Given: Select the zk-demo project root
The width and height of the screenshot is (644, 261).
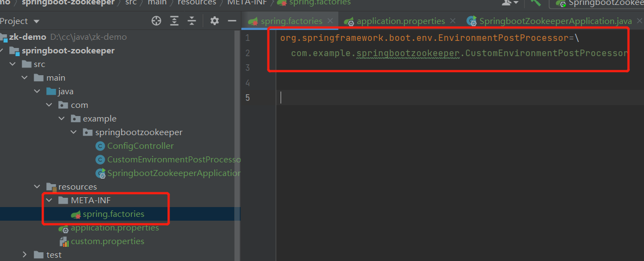Looking at the screenshot, I should (x=28, y=37).
